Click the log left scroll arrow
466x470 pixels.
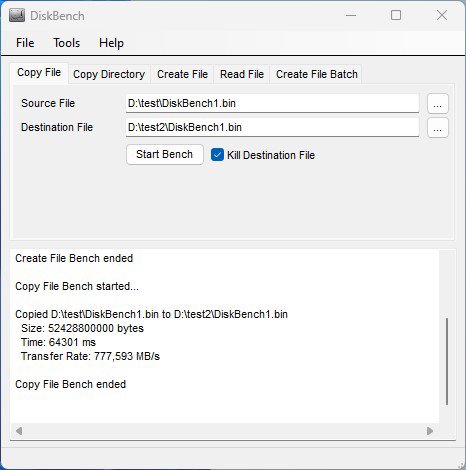[x=19, y=431]
